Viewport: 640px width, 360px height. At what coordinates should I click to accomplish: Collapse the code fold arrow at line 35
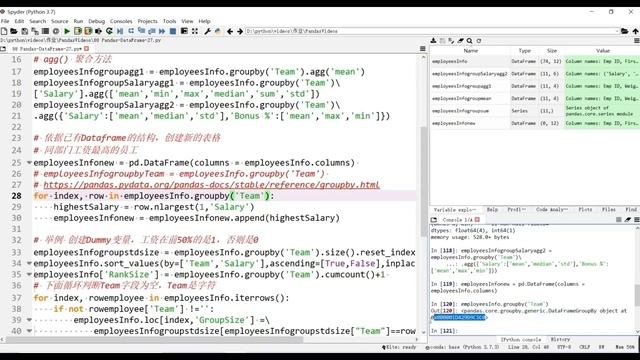pos(29,275)
